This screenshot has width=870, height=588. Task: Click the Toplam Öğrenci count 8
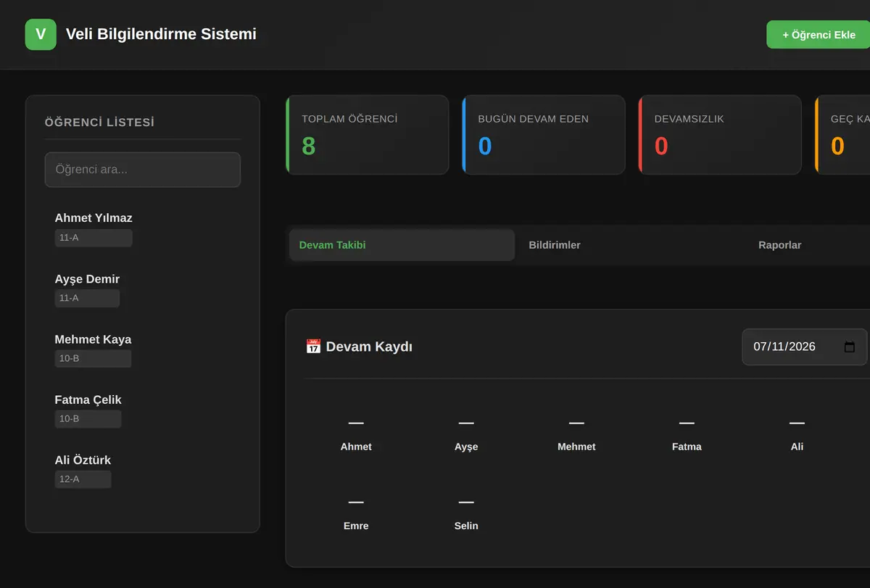tap(309, 146)
